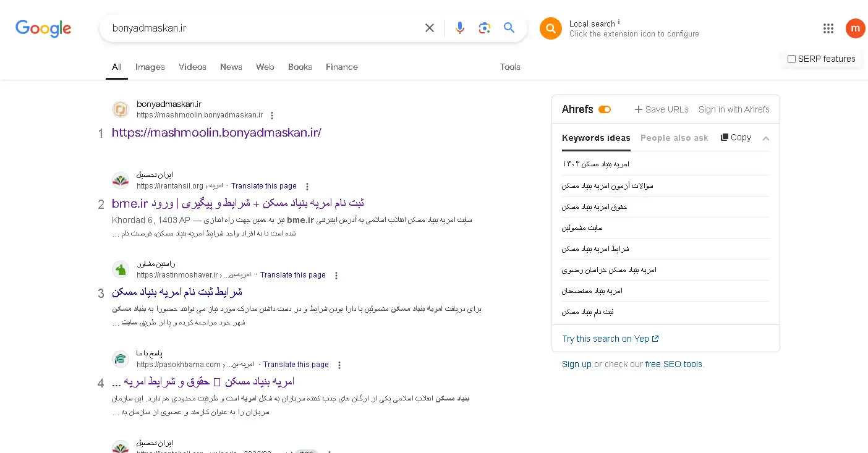The height and width of the screenshot is (453, 868).
Task: Open the Google apps grid icon
Action: [828, 28]
